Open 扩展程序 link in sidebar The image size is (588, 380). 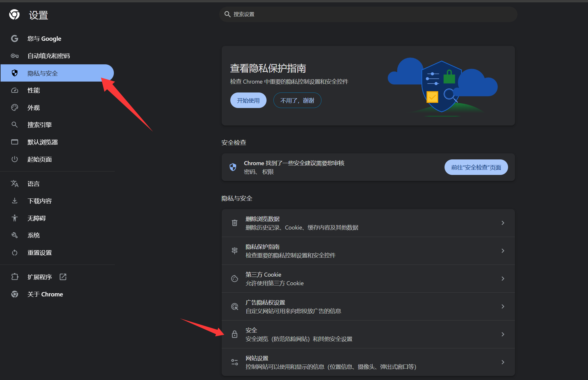(57, 277)
